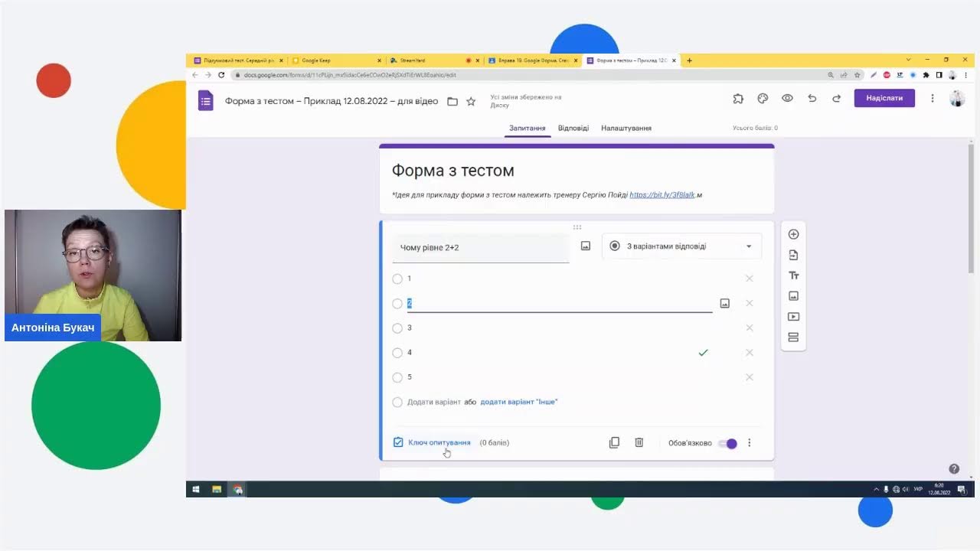Open Chrome tab search dropdown
This screenshot has height=551, width=980.
(x=909, y=60)
